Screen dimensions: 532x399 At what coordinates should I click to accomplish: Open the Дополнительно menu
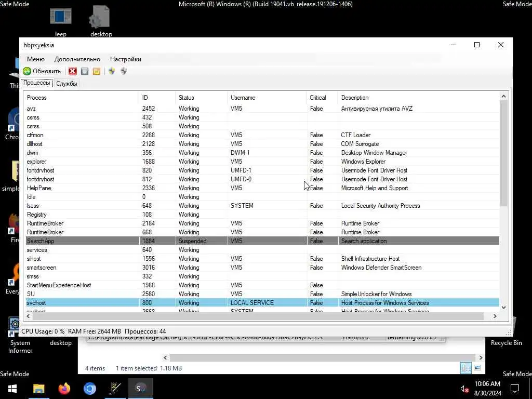pos(77,59)
